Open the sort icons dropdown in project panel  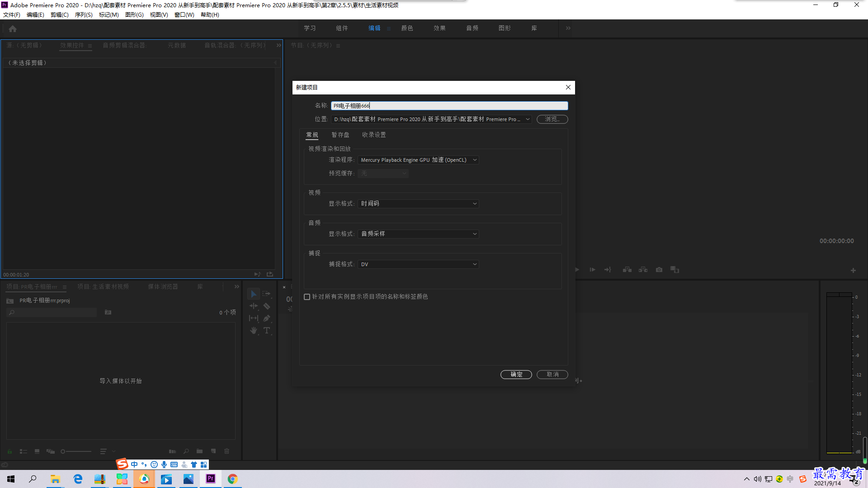click(x=107, y=451)
